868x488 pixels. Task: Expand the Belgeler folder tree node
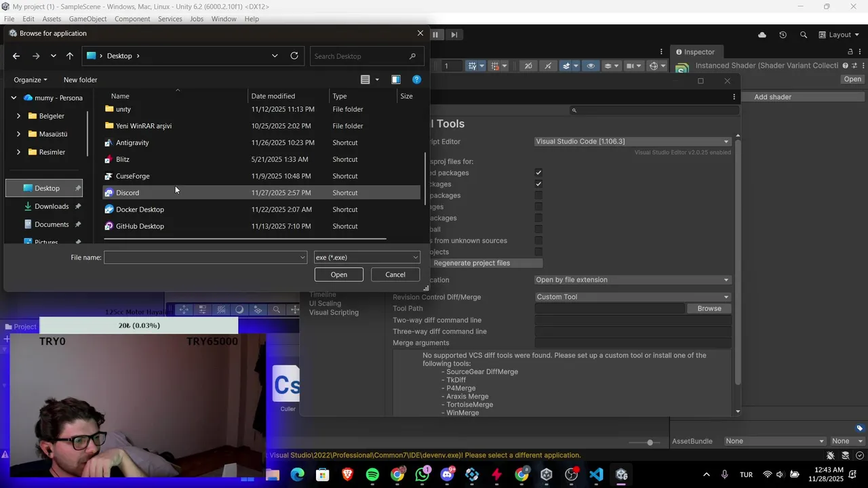click(18, 116)
